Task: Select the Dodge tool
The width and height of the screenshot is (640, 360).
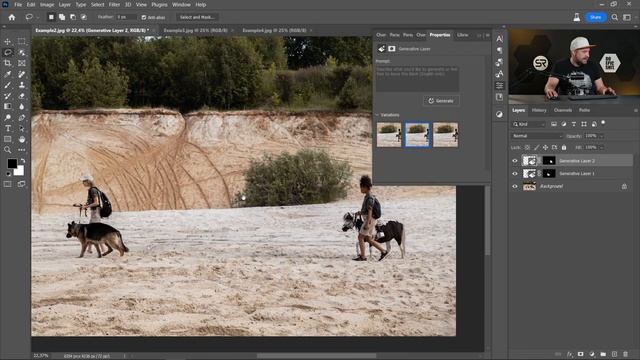Action: [x=8, y=118]
